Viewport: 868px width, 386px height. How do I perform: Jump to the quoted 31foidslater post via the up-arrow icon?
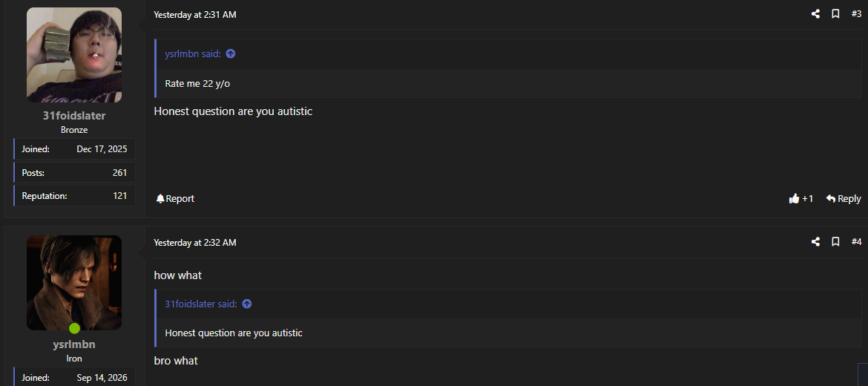point(247,304)
